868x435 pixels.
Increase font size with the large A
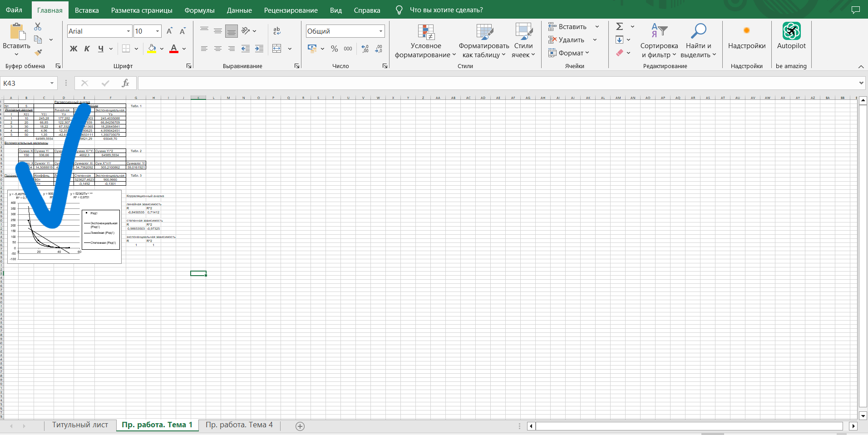tap(169, 31)
